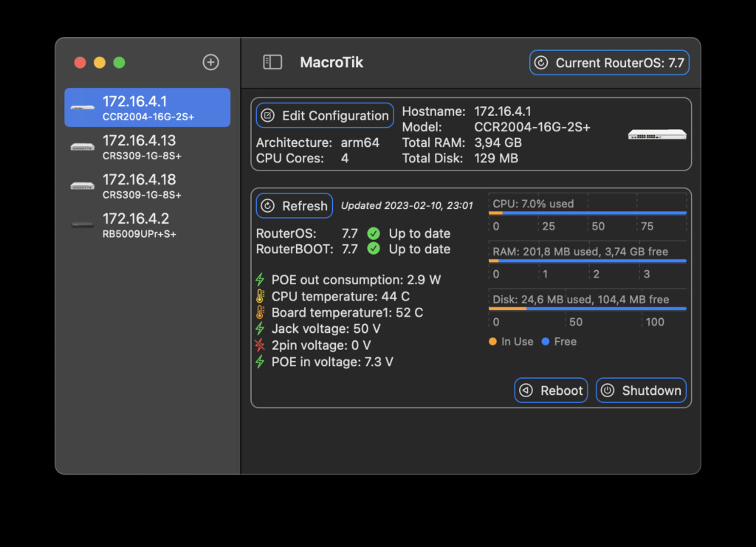Click the CPU usage bar
The width and height of the screenshot is (756, 547).
click(587, 213)
